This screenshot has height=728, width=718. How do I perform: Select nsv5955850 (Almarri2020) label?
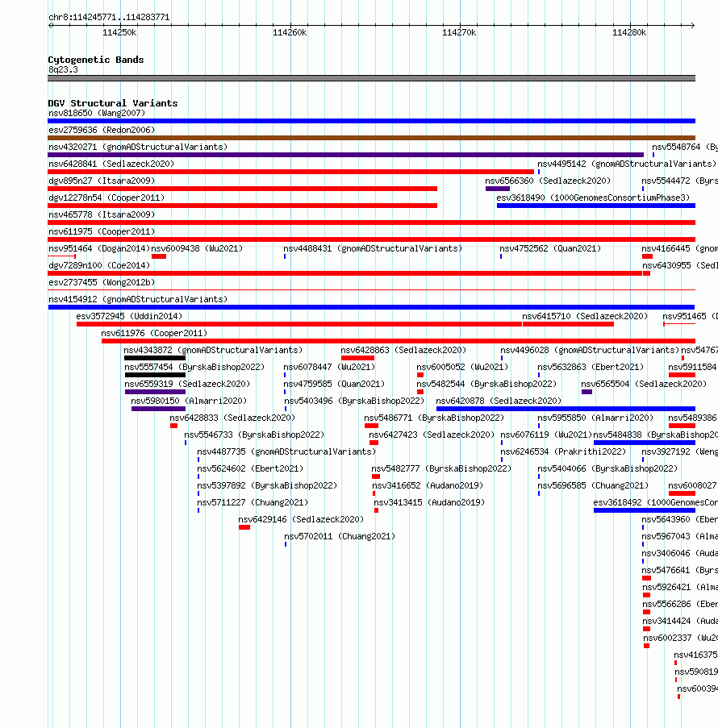[595, 418]
